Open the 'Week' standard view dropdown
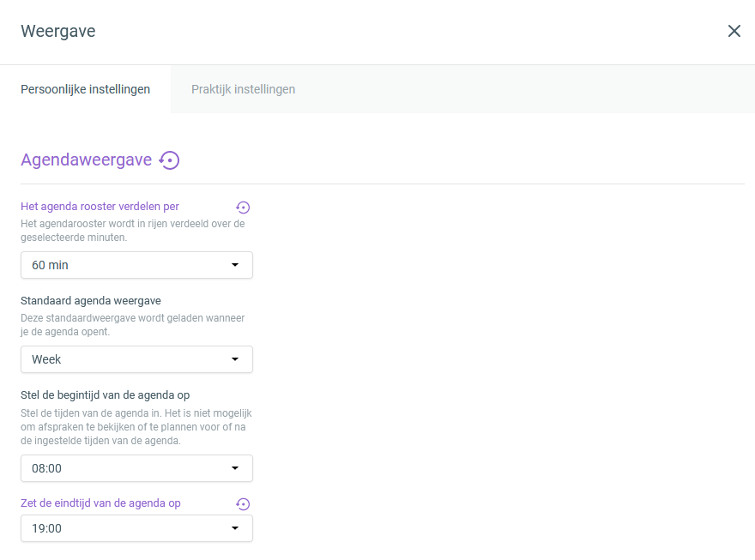The image size is (755, 560). point(136,359)
